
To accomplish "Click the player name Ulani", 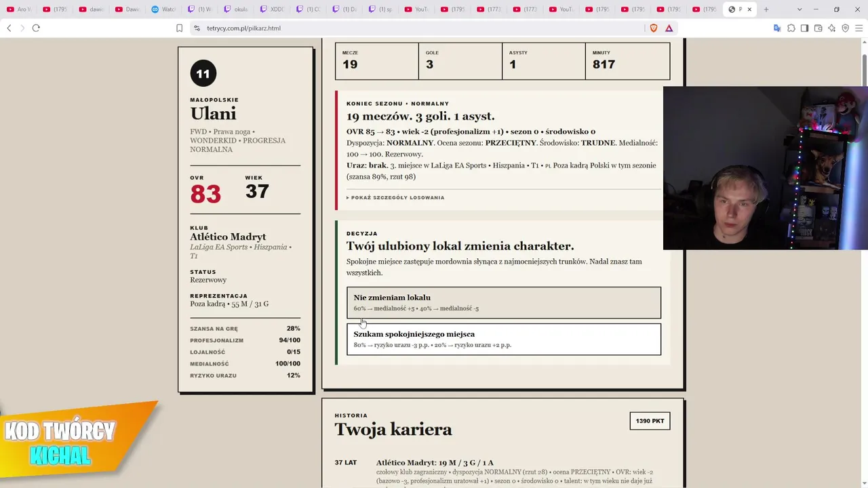I will tap(213, 114).
